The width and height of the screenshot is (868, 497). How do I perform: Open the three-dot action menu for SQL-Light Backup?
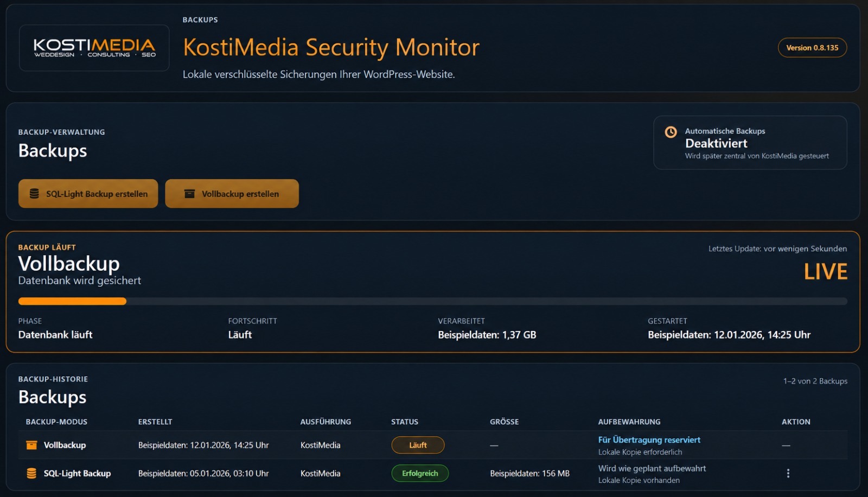tap(788, 473)
